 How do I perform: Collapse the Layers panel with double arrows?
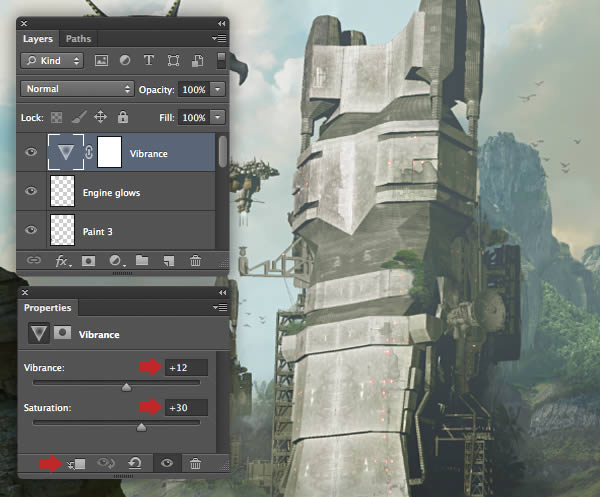pos(222,23)
